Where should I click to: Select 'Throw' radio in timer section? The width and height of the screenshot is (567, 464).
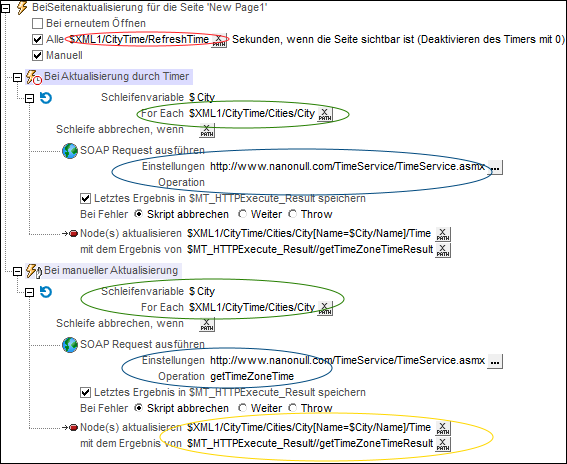292,214
